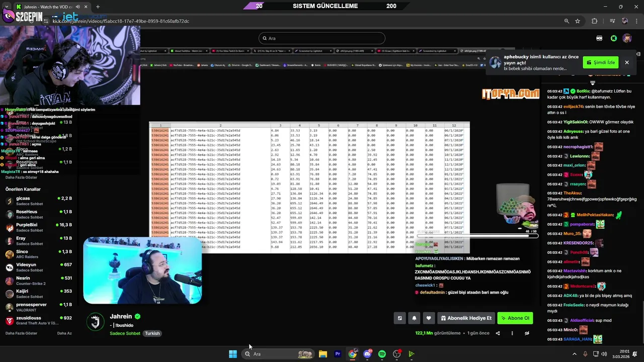Open Chrome media controls icon
Image resolution: width=644 pixels, height=362 pixels.
tap(612, 21)
